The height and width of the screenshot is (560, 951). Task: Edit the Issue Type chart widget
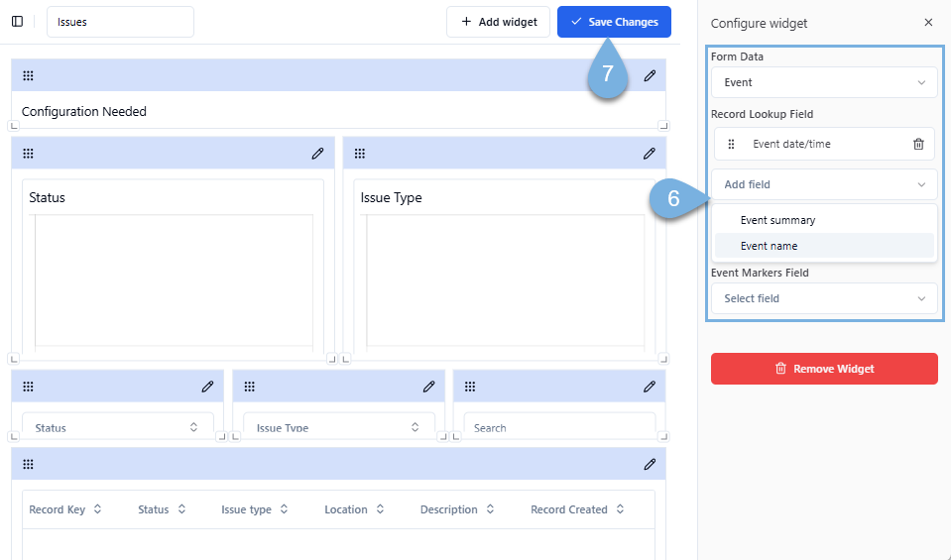(x=650, y=154)
